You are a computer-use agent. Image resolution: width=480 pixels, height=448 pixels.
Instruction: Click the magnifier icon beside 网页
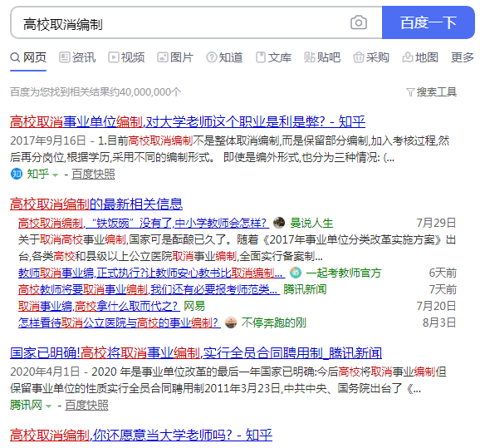click(x=15, y=57)
